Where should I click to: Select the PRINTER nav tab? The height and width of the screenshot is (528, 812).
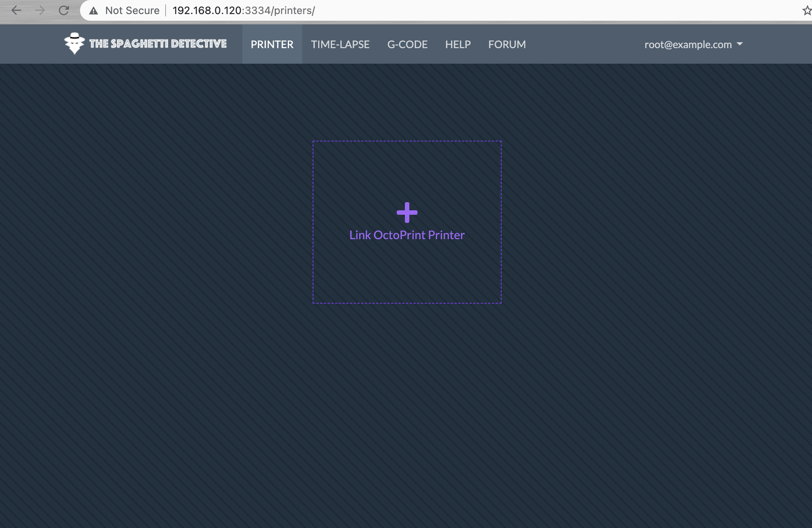(272, 44)
